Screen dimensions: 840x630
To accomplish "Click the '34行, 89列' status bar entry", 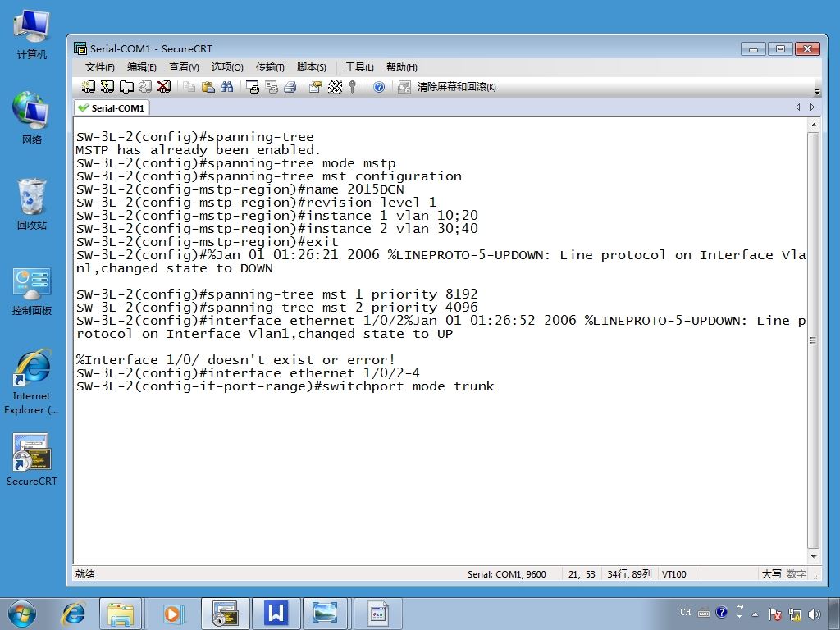I will click(x=629, y=573).
